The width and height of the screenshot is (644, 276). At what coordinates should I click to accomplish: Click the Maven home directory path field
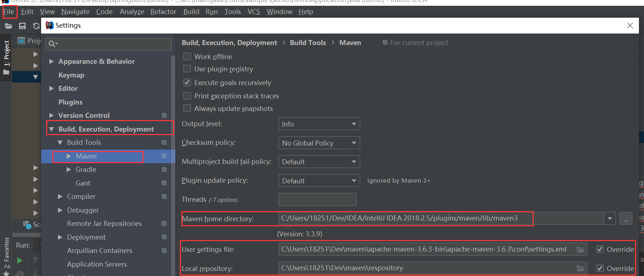441,218
